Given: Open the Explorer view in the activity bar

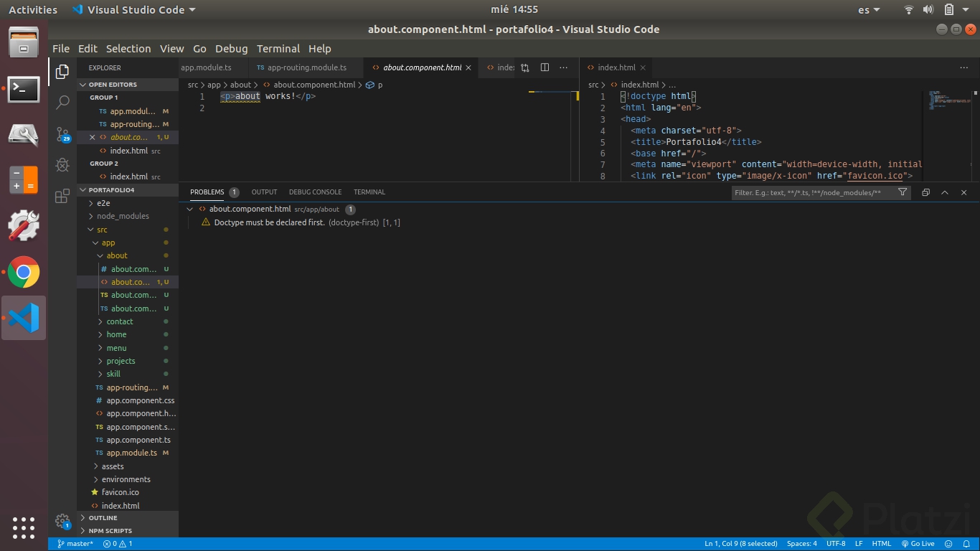Looking at the screenshot, I should tap(62, 71).
